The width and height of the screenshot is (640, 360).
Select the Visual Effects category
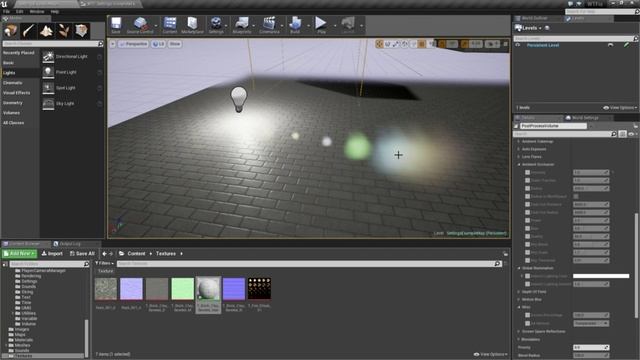[16, 93]
